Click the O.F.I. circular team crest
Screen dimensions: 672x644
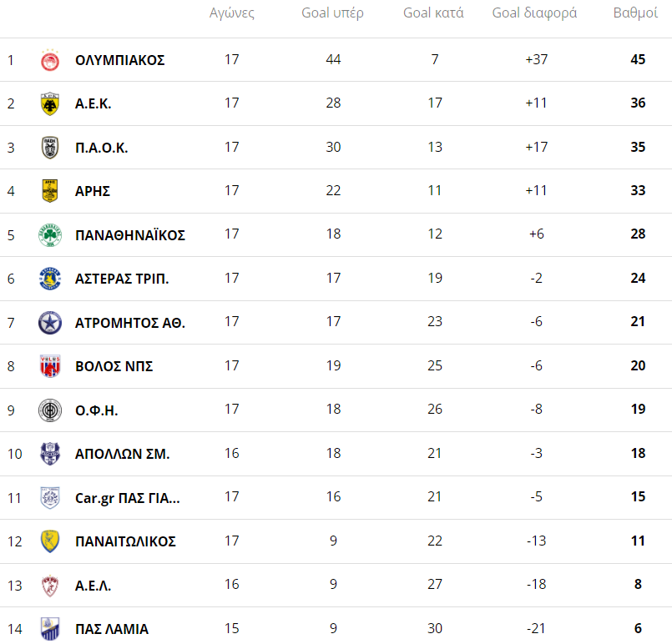click(50, 410)
